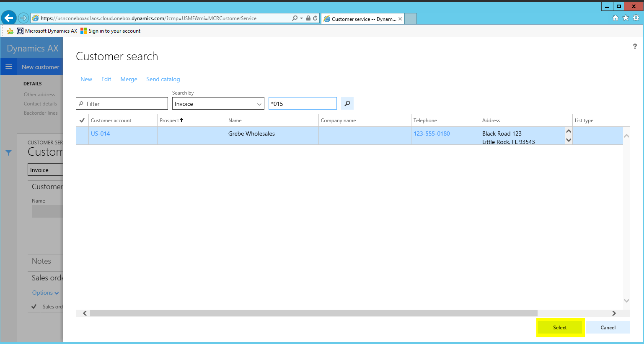Image resolution: width=644 pixels, height=344 pixels.
Task: Open browser home page icon
Action: (615, 18)
